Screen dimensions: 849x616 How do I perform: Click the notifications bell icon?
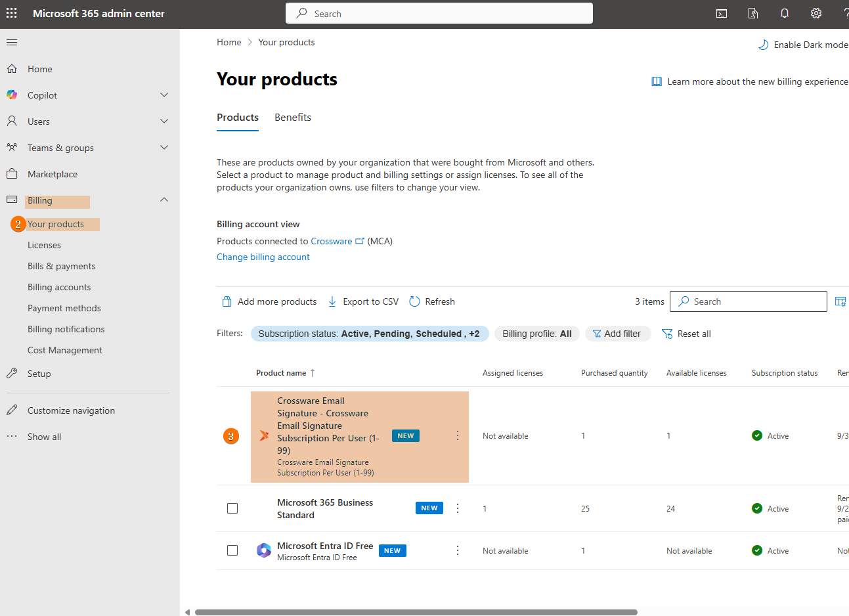click(784, 13)
